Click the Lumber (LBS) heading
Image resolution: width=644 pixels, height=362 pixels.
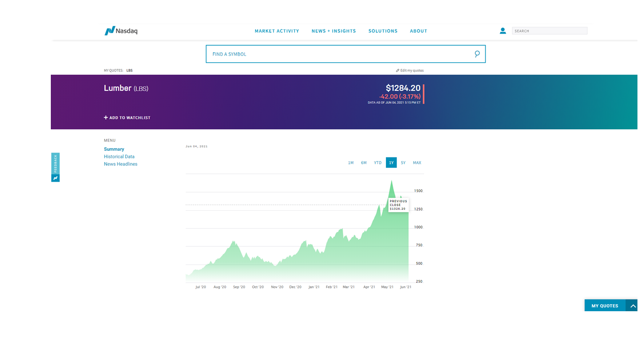(x=126, y=88)
